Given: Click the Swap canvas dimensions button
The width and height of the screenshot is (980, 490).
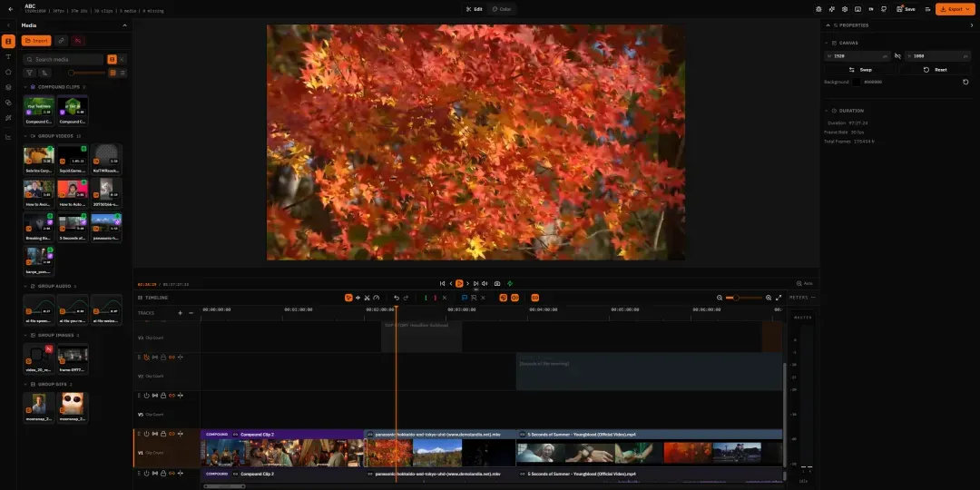Looking at the screenshot, I should point(860,70).
